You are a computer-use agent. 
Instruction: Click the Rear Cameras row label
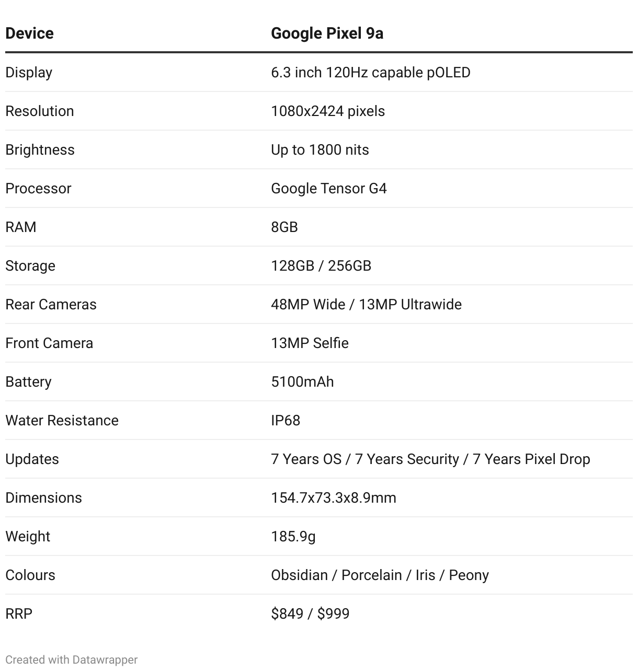(51, 305)
